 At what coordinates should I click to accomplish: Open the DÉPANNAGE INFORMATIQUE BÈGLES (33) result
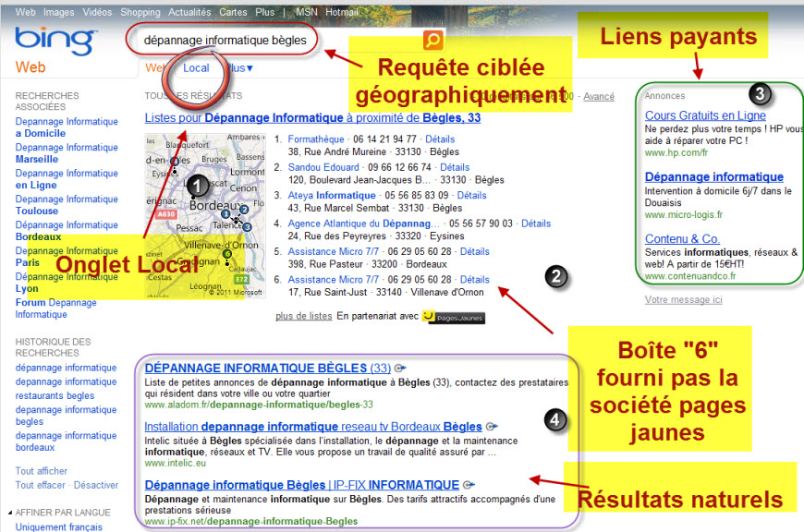tap(268, 368)
